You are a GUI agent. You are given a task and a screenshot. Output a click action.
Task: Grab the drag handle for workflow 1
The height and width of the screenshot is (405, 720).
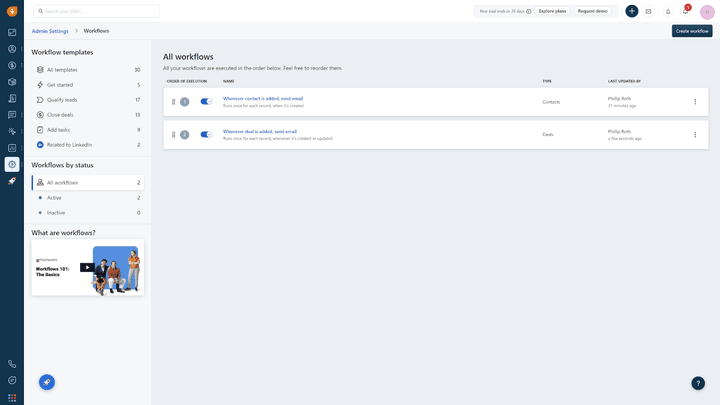point(174,102)
